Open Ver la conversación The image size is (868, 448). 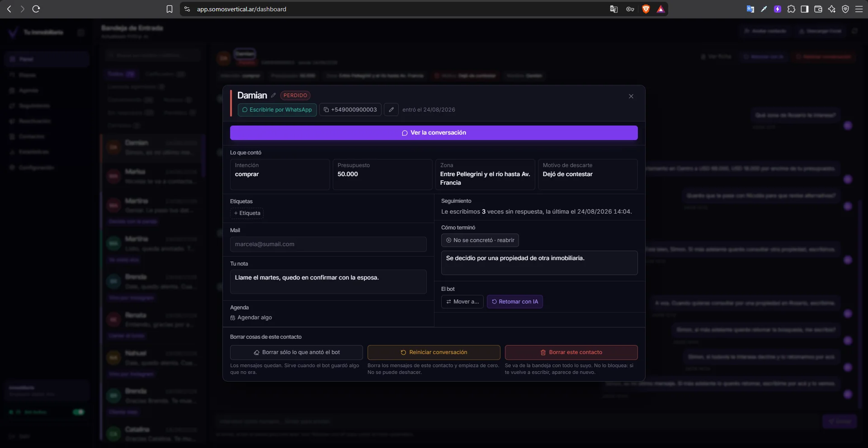click(434, 133)
